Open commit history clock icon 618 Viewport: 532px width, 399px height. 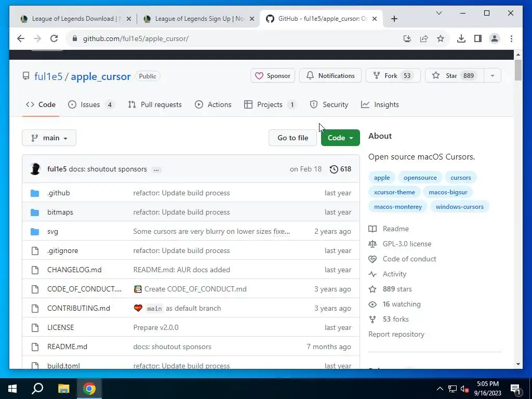pos(340,169)
